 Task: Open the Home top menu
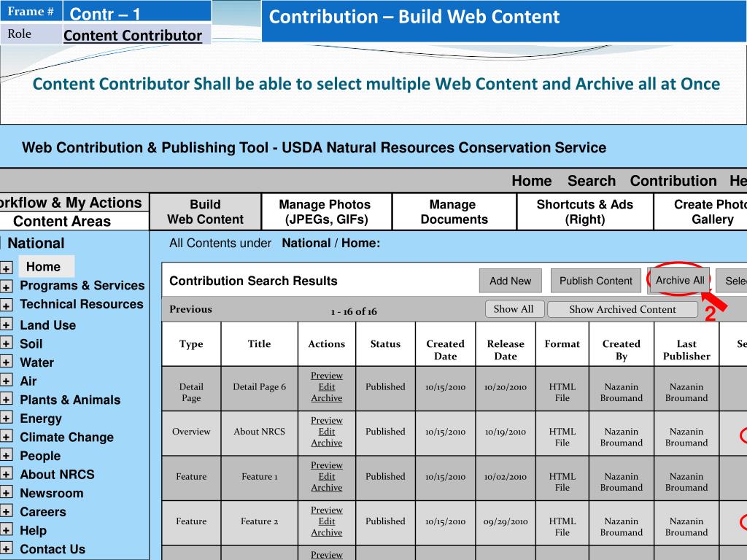[x=532, y=181]
